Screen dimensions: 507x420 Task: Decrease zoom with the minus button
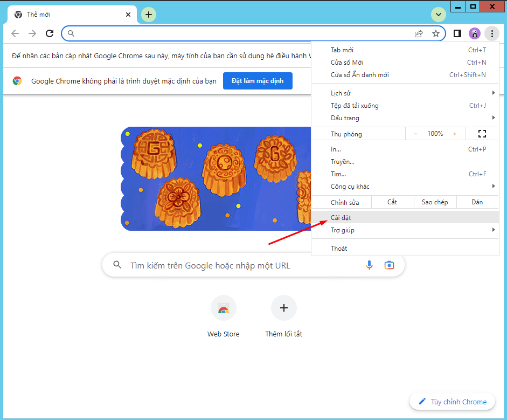pos(415,134)
